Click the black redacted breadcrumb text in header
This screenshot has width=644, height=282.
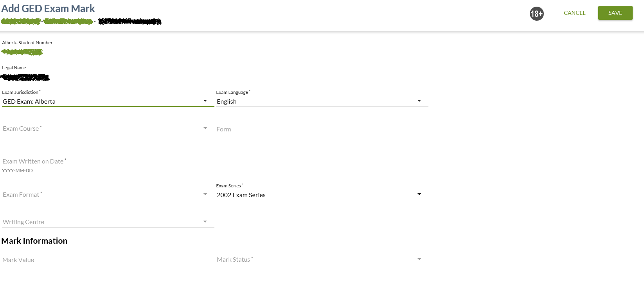tap(130, 22)
